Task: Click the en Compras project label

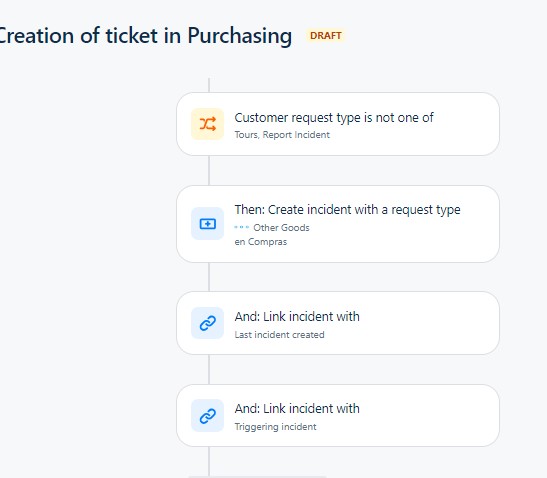Action: (261, 242)
